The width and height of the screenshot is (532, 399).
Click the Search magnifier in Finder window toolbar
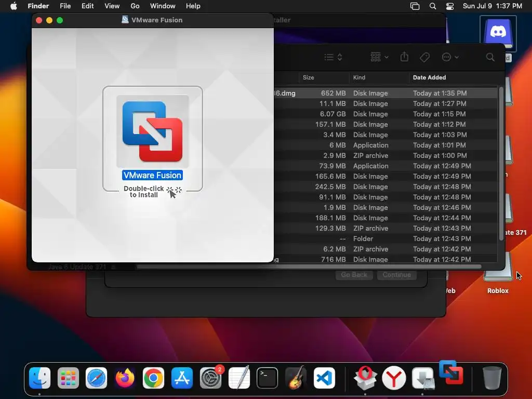490,57
